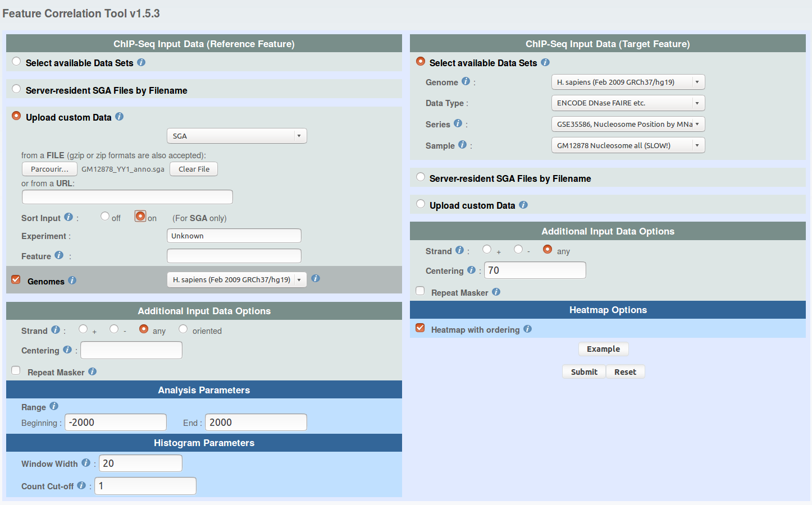Click the Clear File button
This screenshot has height=505, width=812.
tap(194, 169)
